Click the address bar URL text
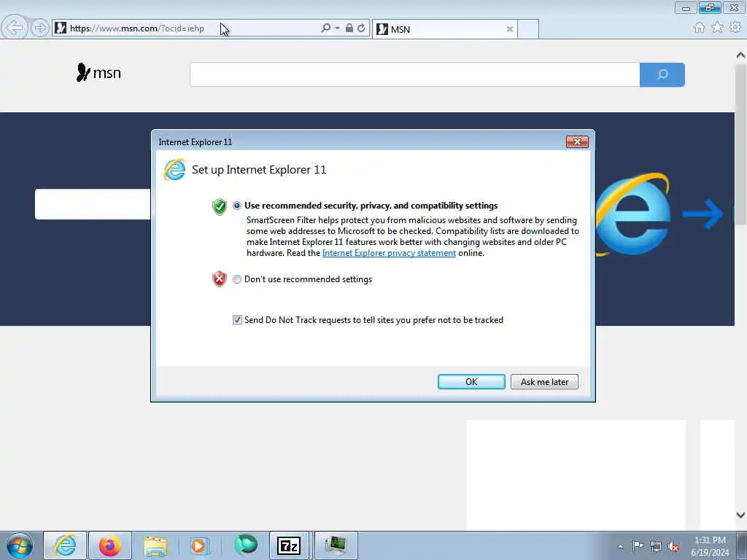Viewport: 747px width, 560px height. [137, 28]
